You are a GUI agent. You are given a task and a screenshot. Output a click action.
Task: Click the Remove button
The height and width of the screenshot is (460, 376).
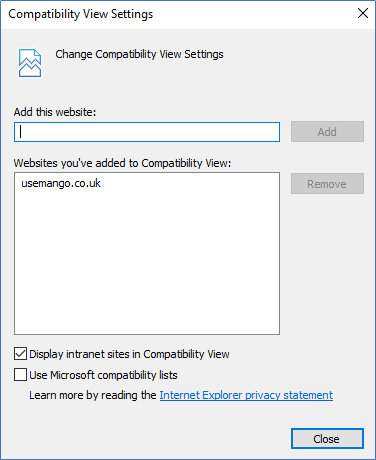coord(327,184)
